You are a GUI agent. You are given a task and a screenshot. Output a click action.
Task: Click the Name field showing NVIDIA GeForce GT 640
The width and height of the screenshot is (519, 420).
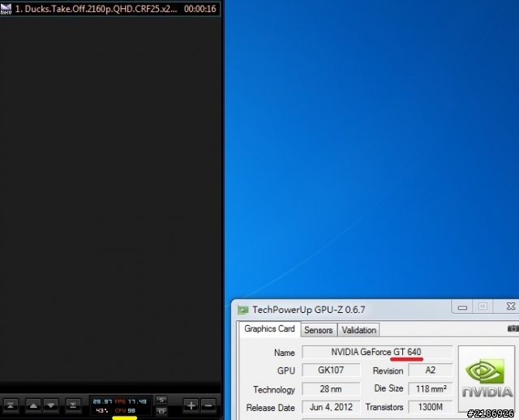[x=377, y=352]
